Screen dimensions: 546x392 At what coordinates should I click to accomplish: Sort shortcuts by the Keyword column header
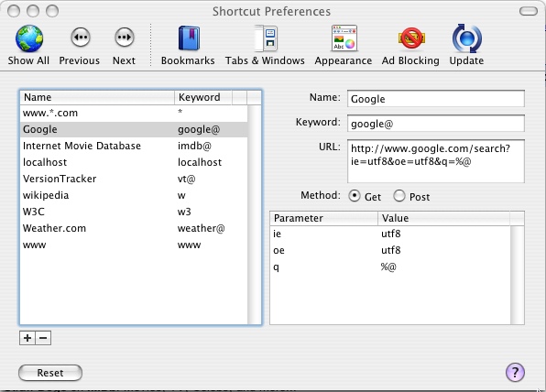(x=203, y=97)
